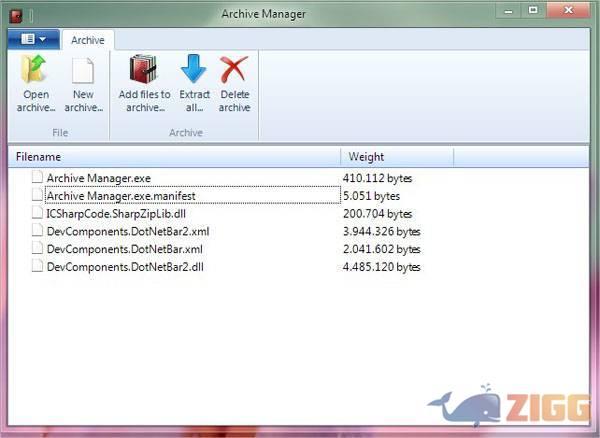Select the file DevComponents.DotNetBar2.dll
This screenshot has height=438, width=600.
click(x=125, y=267)
